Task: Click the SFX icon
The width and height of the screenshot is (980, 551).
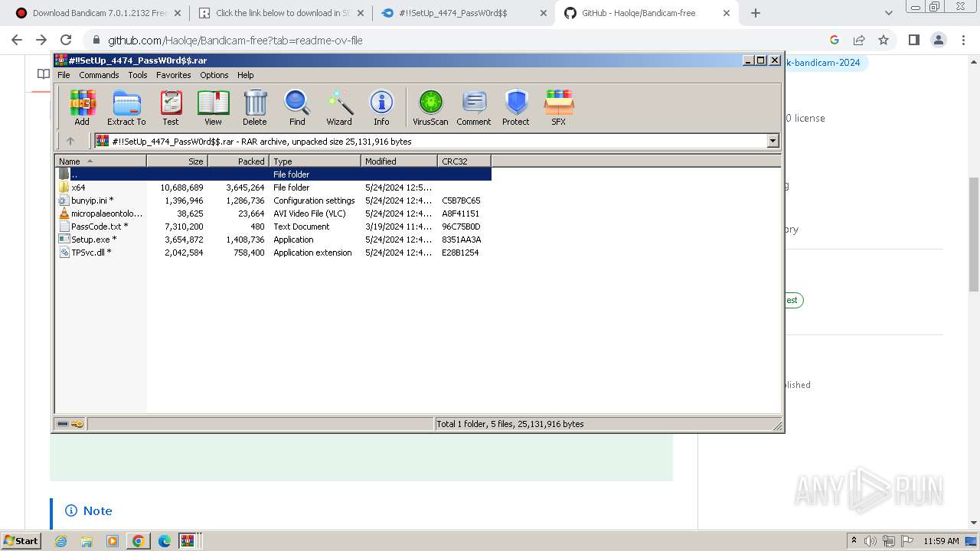Action: tap(559, 107)
